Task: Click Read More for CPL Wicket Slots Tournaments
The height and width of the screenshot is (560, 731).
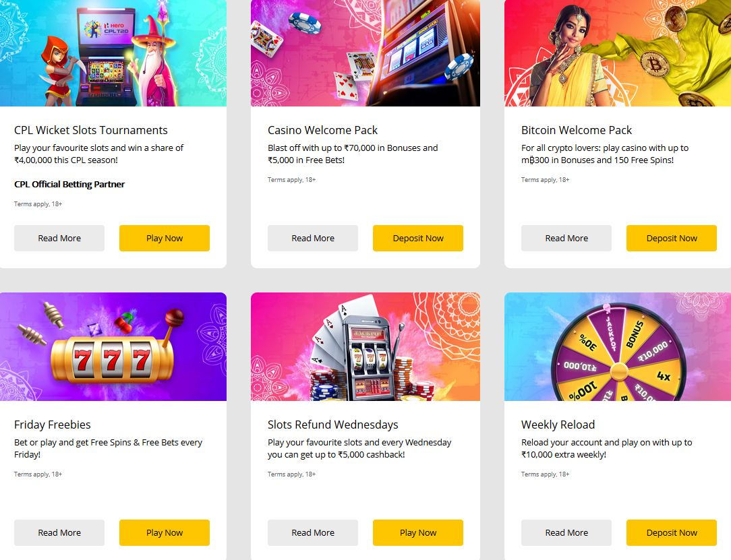Action: click(x=59, y=238)
